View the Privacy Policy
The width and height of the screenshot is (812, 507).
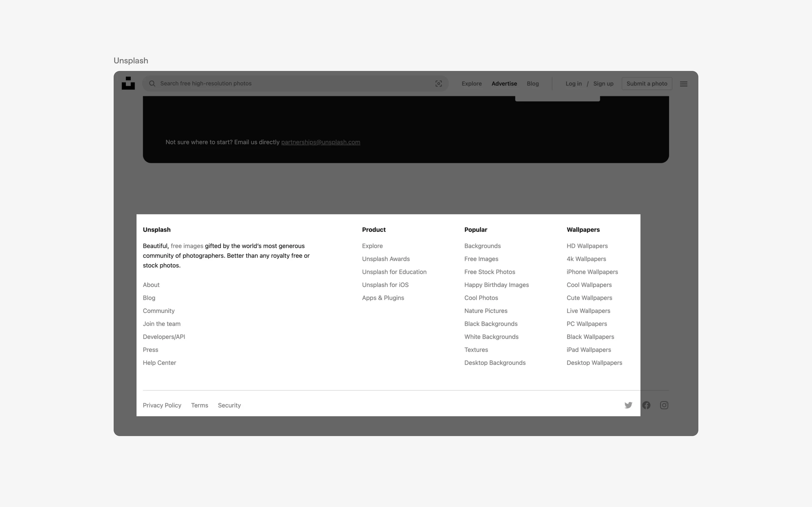tap(162, 405)
